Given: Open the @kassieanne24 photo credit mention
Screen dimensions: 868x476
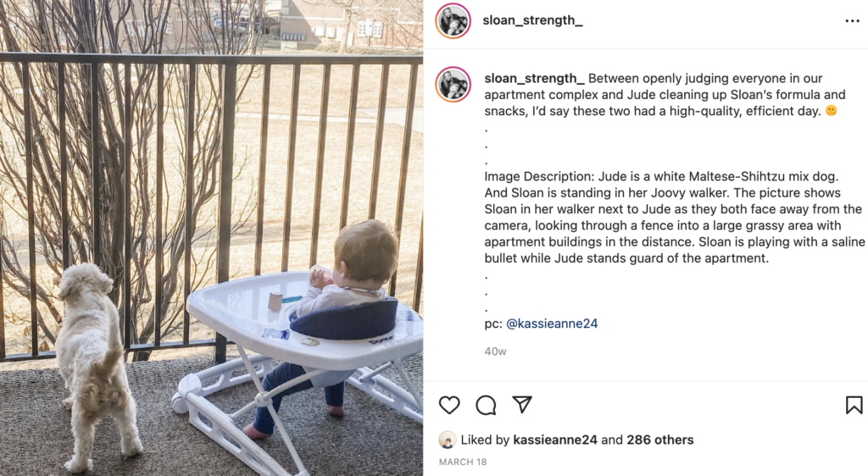Looking at the screenshot, I should click(552, 324).
